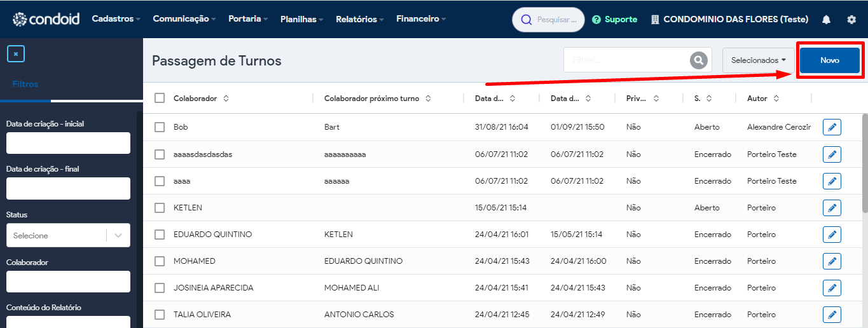
Task: Edit the aaaasdasdasdas shift record
Action: point(832,154)
